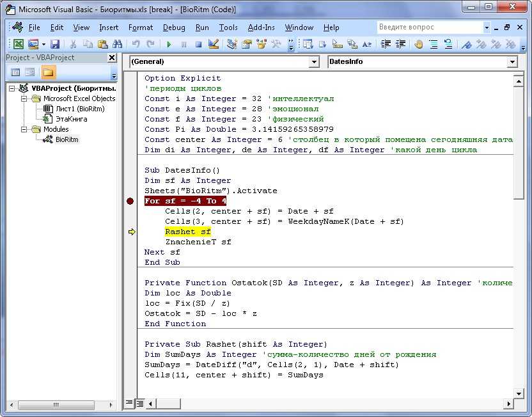Switch to Microsoft Excel via toolbar icon

point(18,44)
